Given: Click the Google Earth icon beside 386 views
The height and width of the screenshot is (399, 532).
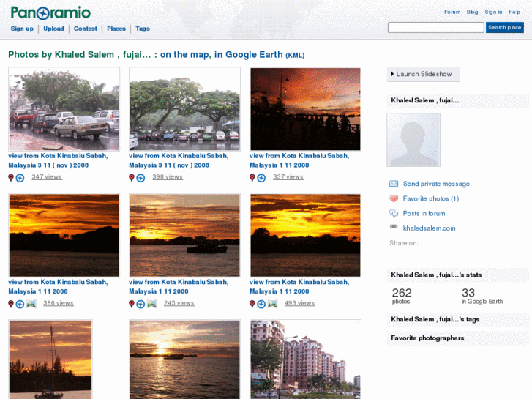Looking at the screenshot, I should tap(20, 304).
